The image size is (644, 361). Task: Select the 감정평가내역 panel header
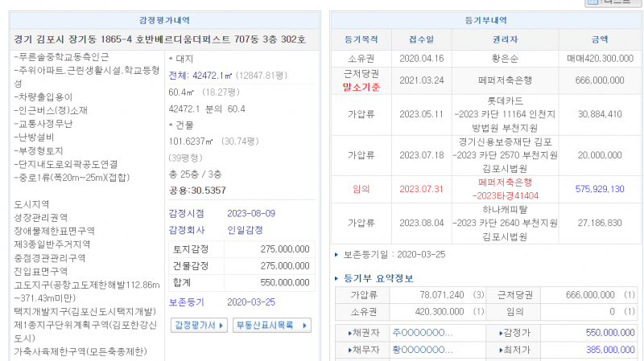(x=164, y=19)
